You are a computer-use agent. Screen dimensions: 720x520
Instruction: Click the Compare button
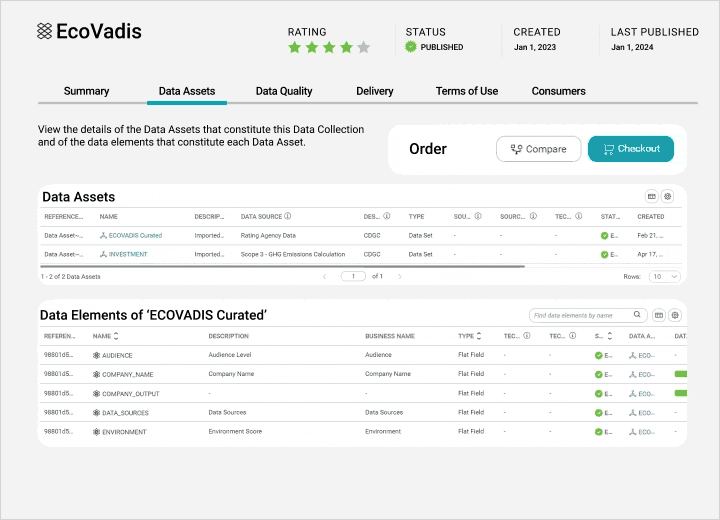click(x=539, y=149)
